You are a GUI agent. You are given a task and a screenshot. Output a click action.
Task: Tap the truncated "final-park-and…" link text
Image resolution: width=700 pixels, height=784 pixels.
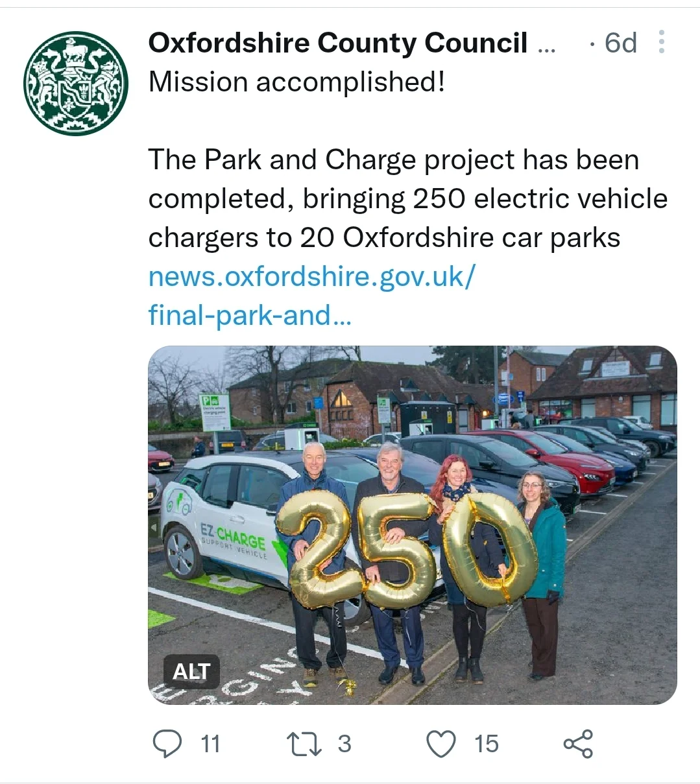tap(250, 316)
